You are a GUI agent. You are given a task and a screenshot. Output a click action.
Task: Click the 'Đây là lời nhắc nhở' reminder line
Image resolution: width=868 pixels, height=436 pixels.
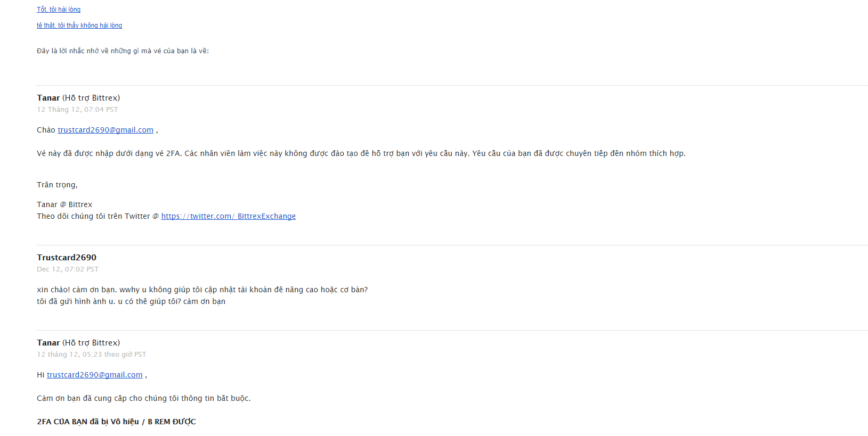(x=123, y=51)
